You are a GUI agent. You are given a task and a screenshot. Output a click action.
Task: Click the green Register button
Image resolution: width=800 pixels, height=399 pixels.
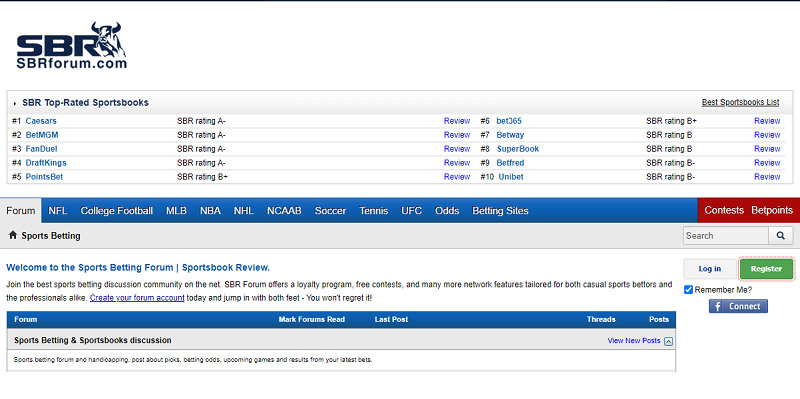click(766, 269)
